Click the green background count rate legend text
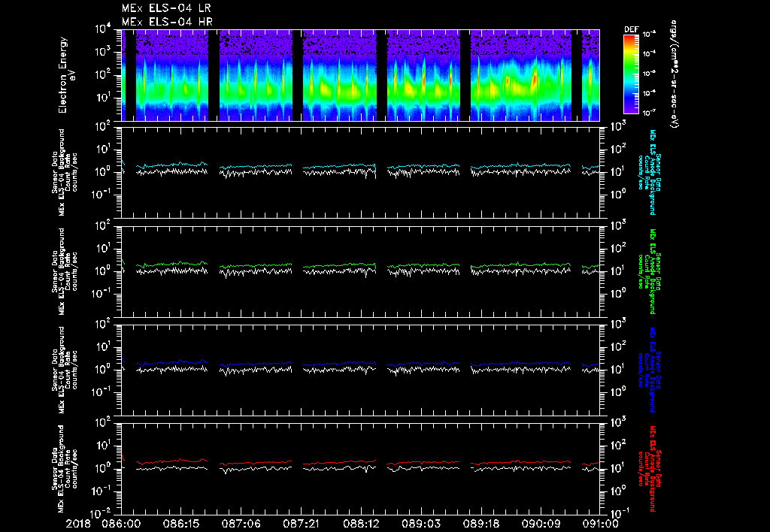 (x=652, y=271)
